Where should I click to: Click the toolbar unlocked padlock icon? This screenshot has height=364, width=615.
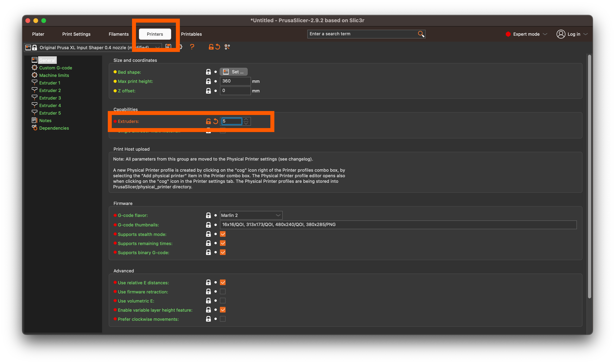point(211,47)
